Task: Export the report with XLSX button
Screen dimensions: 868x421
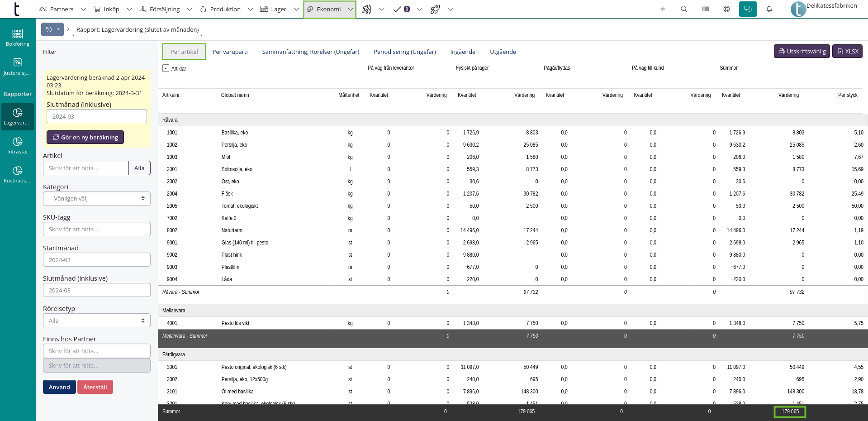Action: pos(847,51)
